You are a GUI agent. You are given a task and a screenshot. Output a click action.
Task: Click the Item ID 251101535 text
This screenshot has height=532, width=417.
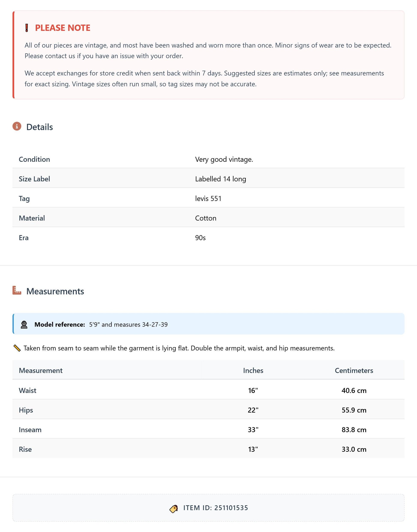click(216, 508)
